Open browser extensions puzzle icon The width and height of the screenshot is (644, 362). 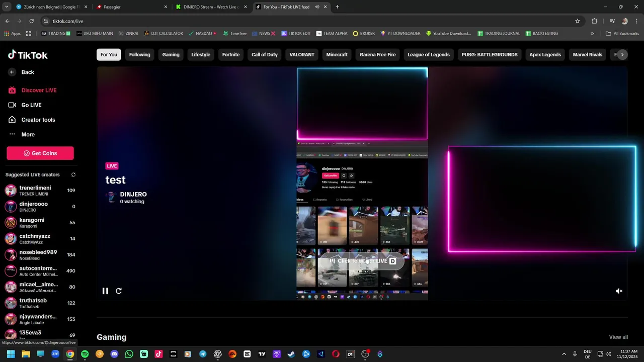(x=595, y=21)
